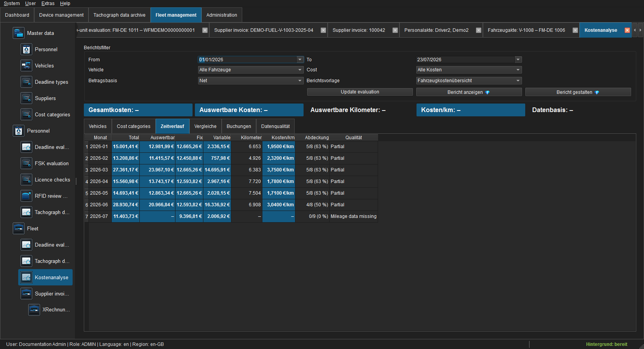The image size is (644, 349).
Task: Open the Alle Fahrzeuge vehicle dropdown
Action: (251, 70)
